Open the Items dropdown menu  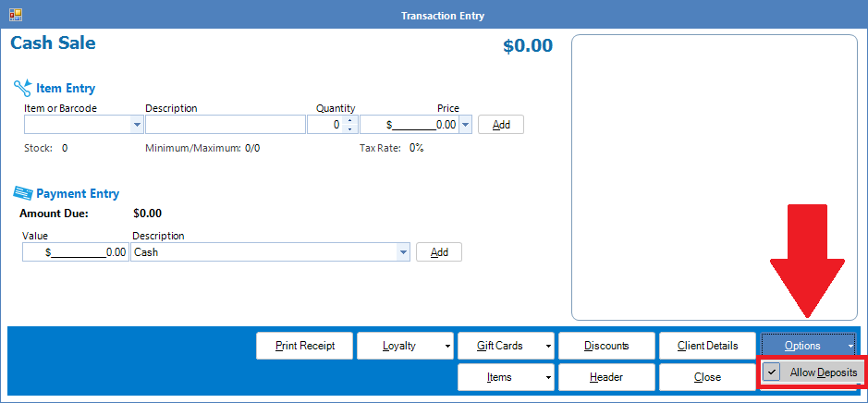point(506,377)
